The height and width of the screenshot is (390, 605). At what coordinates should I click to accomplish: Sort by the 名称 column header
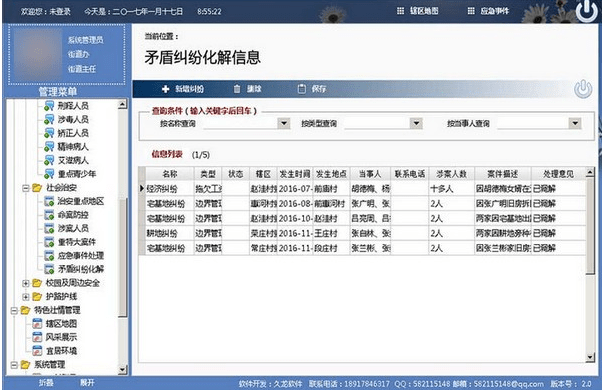click(169, 174)
